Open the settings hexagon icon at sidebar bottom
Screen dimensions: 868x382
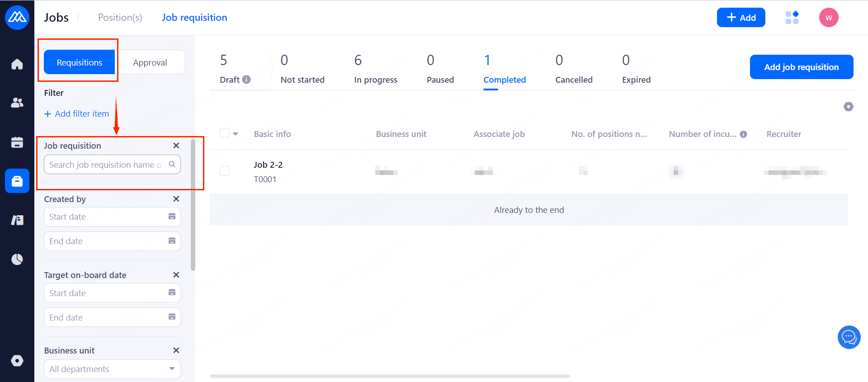point(17,360)
